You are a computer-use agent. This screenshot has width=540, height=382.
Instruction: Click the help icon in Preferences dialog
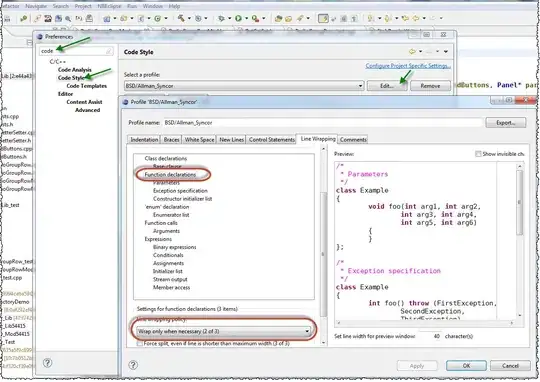(48, 363)
